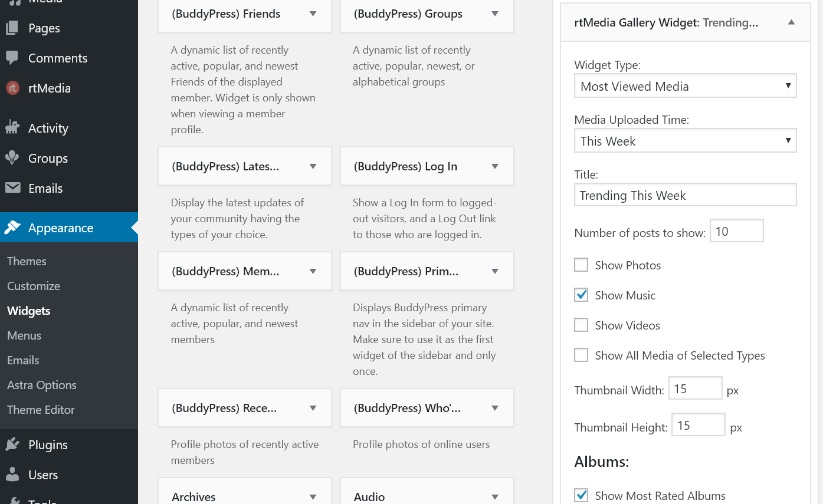Open Appearance via the paintbrush icon
The image size is (823, 504).
[12, 227]
